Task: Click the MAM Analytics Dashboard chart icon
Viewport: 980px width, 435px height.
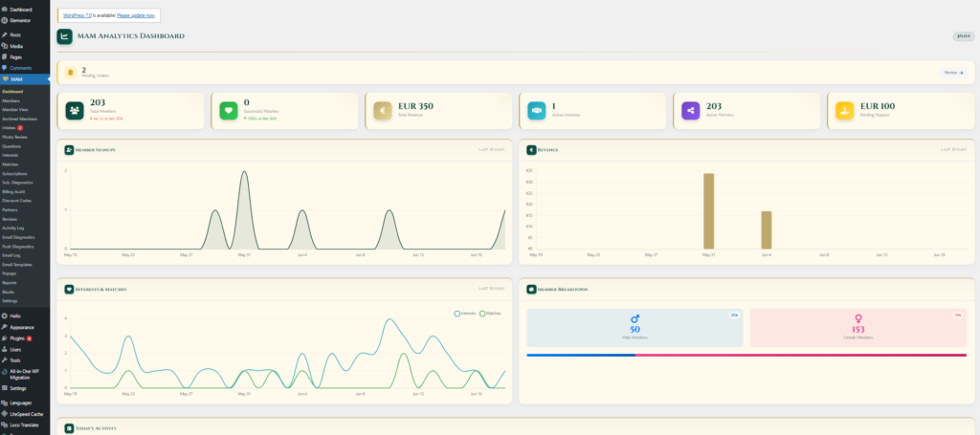Action: (x=64, y=37)
